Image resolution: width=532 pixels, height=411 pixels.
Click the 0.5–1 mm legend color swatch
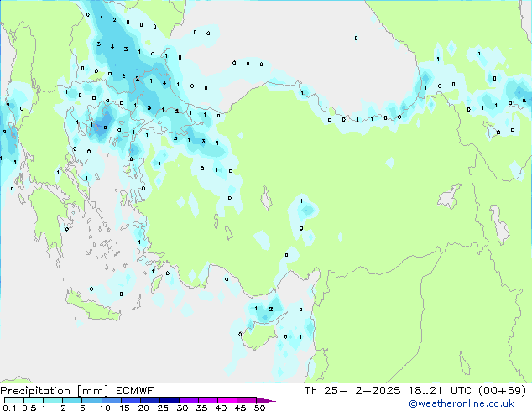coord(34,400)
